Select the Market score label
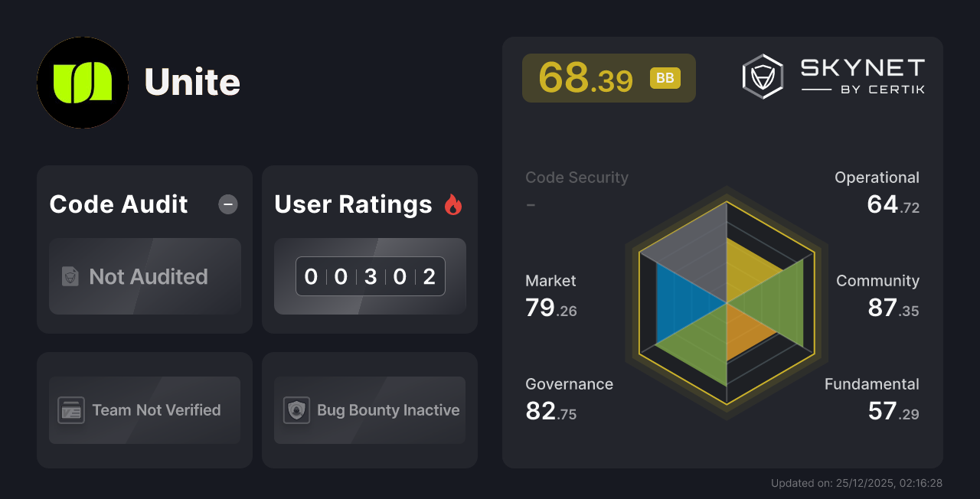The image size is (980, 499). coord(550,281)
